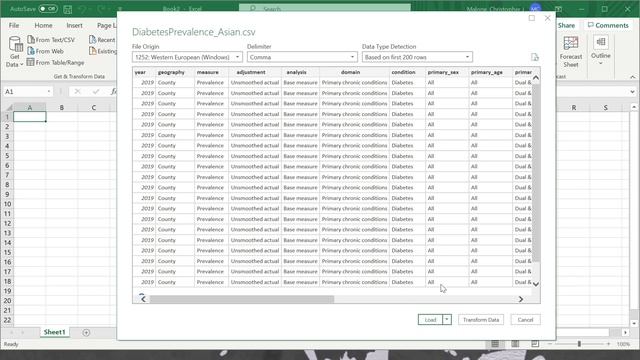Switch to Normal view in status bar

tap(495, 344)
